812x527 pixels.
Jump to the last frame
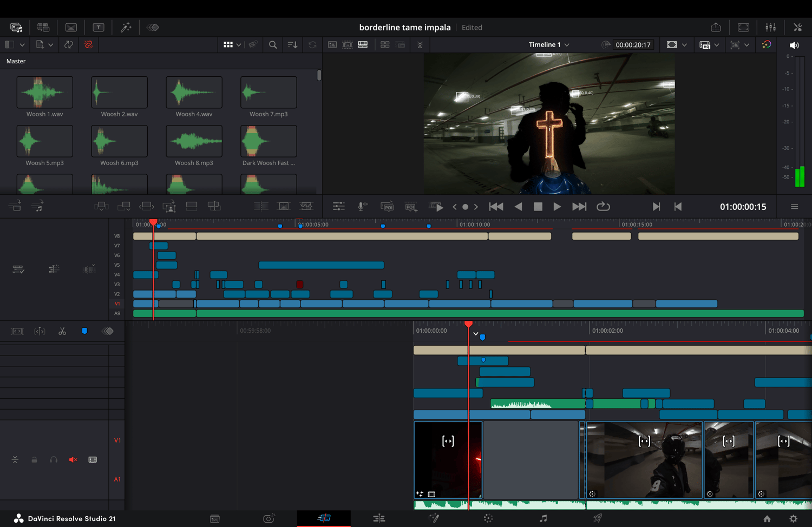point(579,207)
